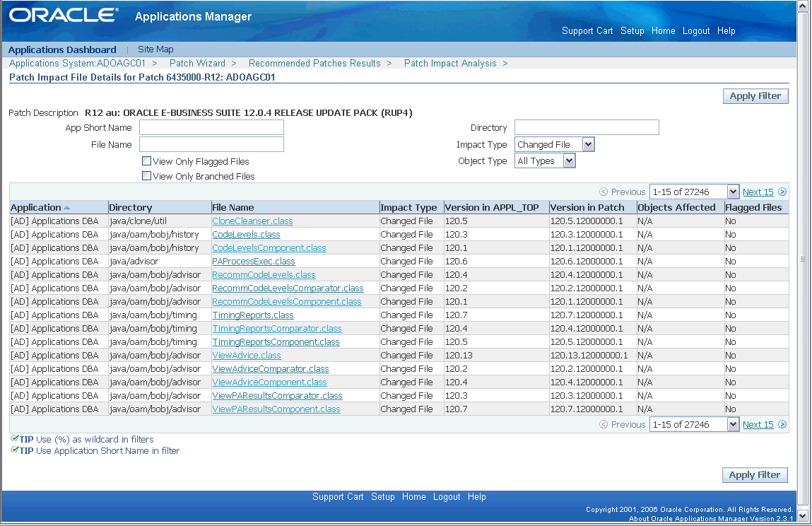Image resolution: width=812 pixels, height=526 pixels.
Task: Go to Support Cart in header
Action: 587,30
